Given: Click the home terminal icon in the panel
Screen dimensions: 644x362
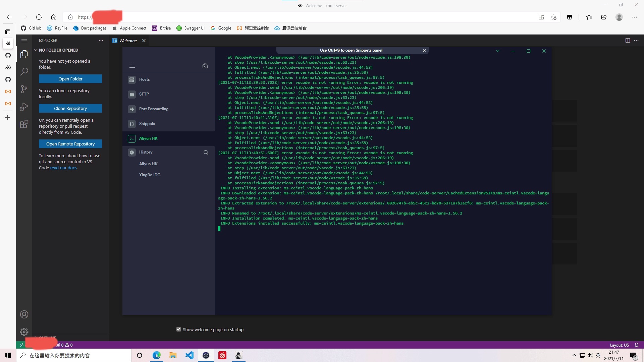Looking at the screenshot, I should (x=205, y=66).
